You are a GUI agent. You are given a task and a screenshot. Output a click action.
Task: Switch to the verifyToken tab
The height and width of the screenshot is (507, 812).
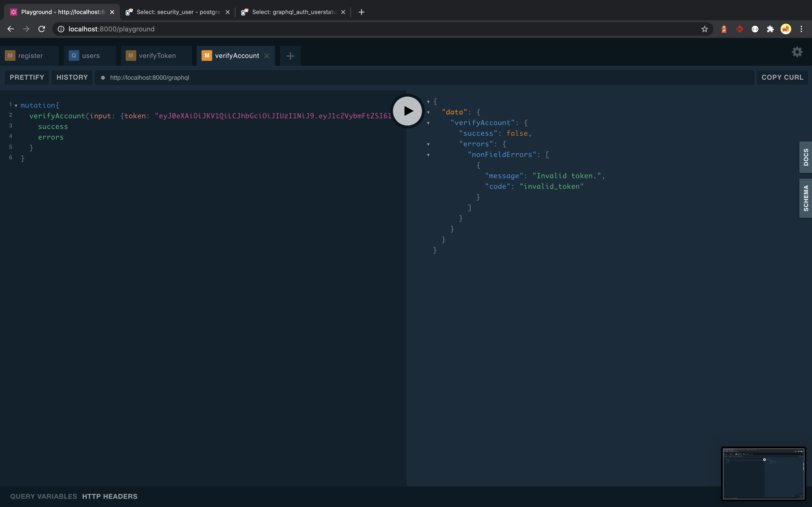[156, 56]
